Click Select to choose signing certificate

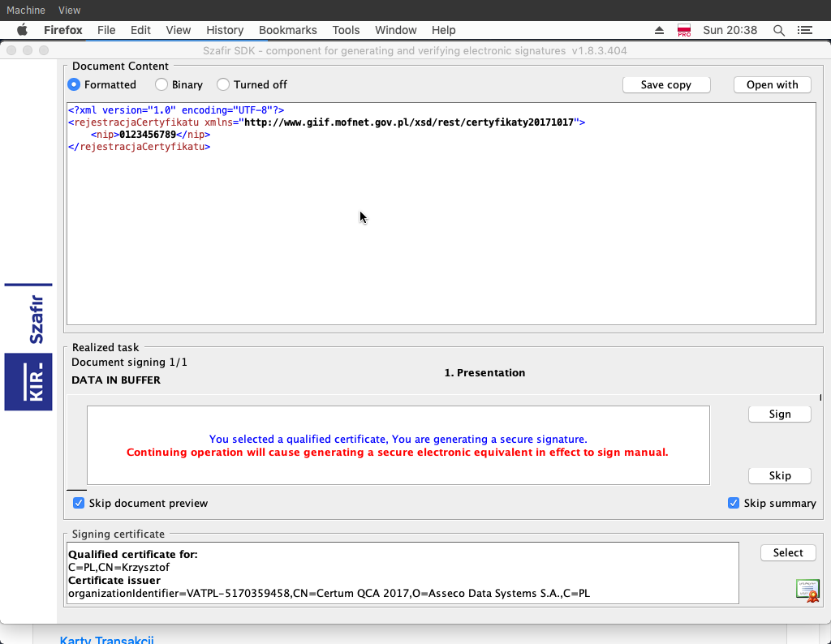pyautogui.click(x=787, y=552)
